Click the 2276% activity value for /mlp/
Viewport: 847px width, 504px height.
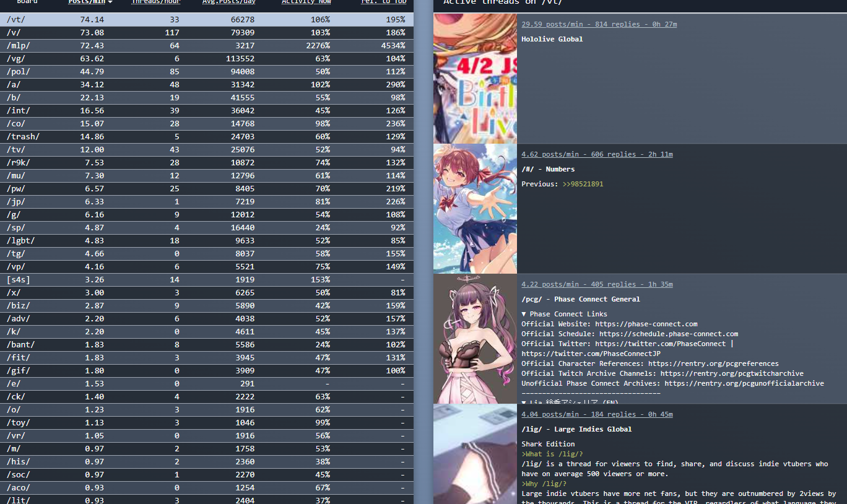click(318, 46)
